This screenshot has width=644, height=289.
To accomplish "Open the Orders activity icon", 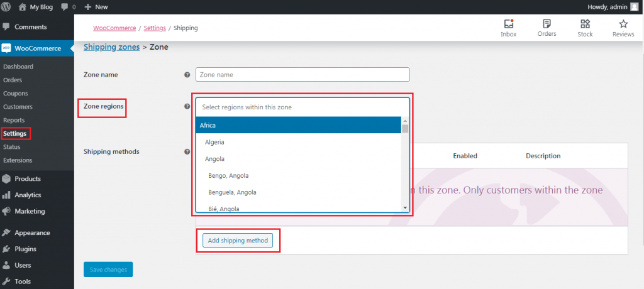I will 547,23.
